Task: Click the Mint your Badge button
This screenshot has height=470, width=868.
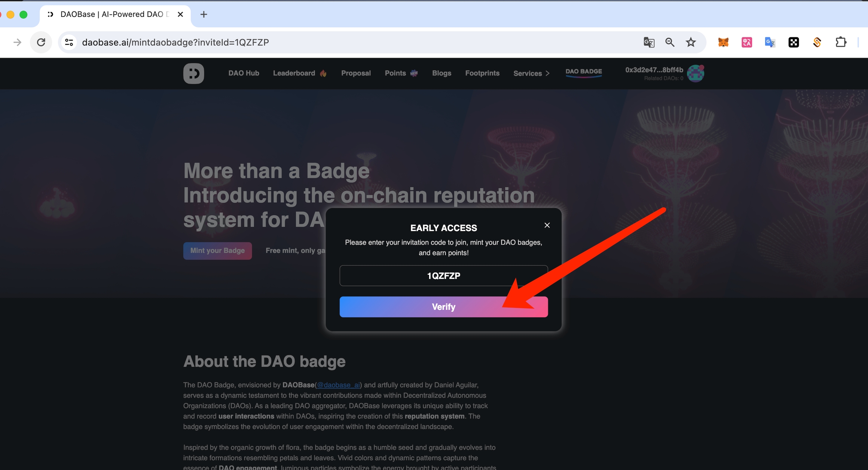Action: [x=217, y=251]
